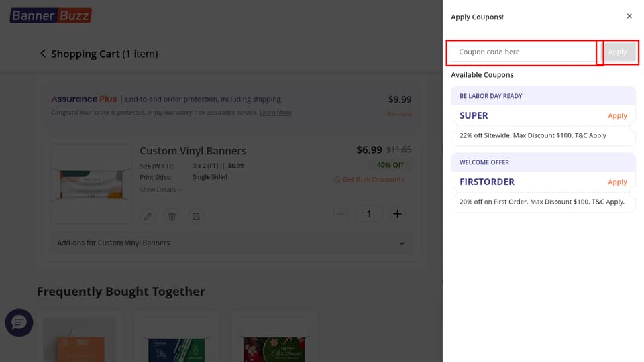Open the Learn More link
The width and height of the screenshot is (644, 362).
(x=275, y=113)
